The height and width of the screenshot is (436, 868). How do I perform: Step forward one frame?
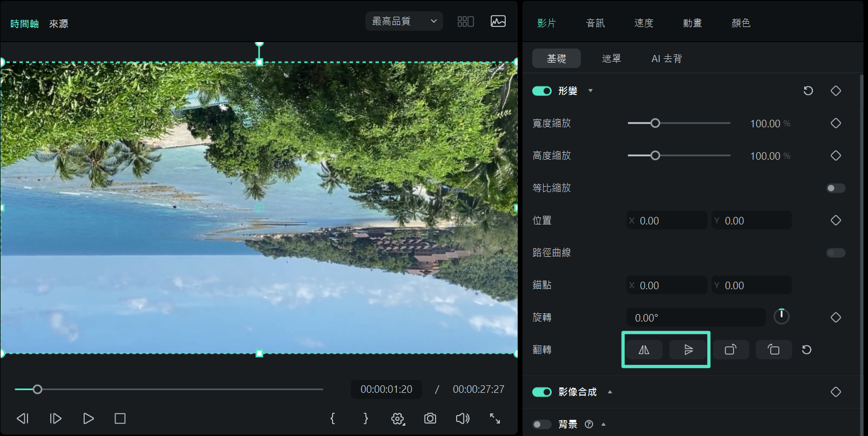[x=56, y=418]
